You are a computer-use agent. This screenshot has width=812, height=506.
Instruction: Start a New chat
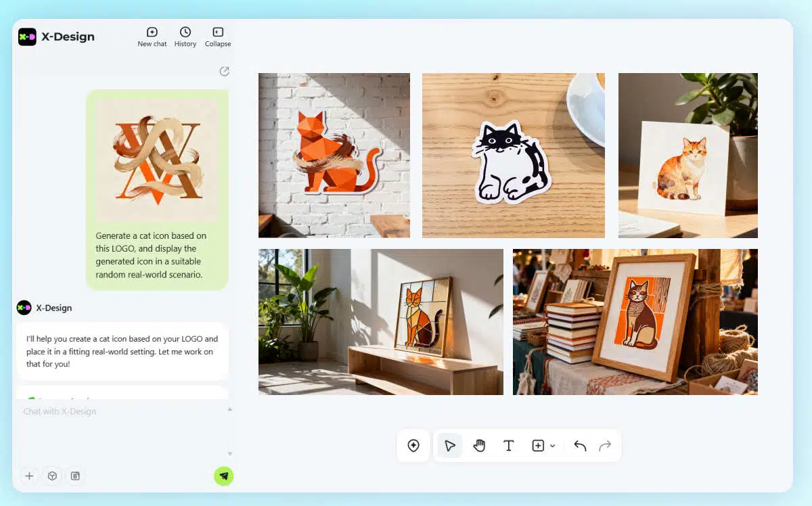pos(152,37)
